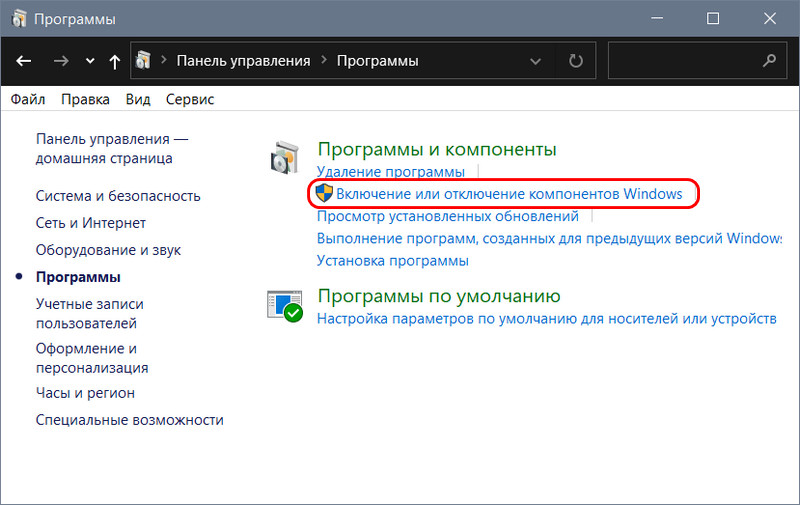The image size is (800, 505).
Task: Open the Сервис menu
Action: [190, 99]
